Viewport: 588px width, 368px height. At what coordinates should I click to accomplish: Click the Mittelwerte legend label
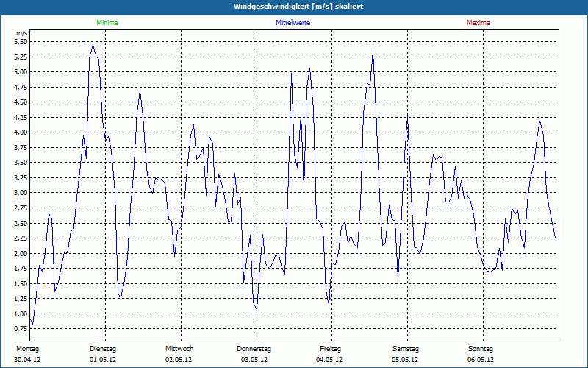tap(293, 23)
